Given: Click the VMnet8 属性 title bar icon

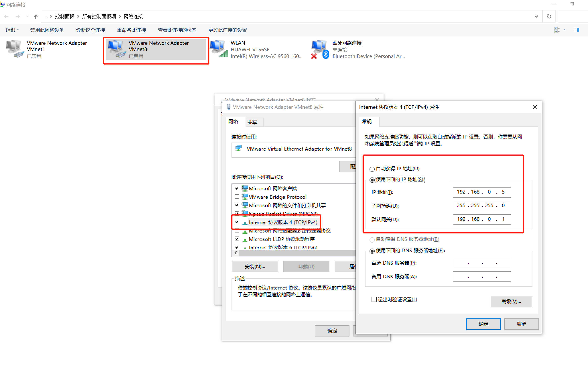Looking at the screenshot, I should (228, 107).
